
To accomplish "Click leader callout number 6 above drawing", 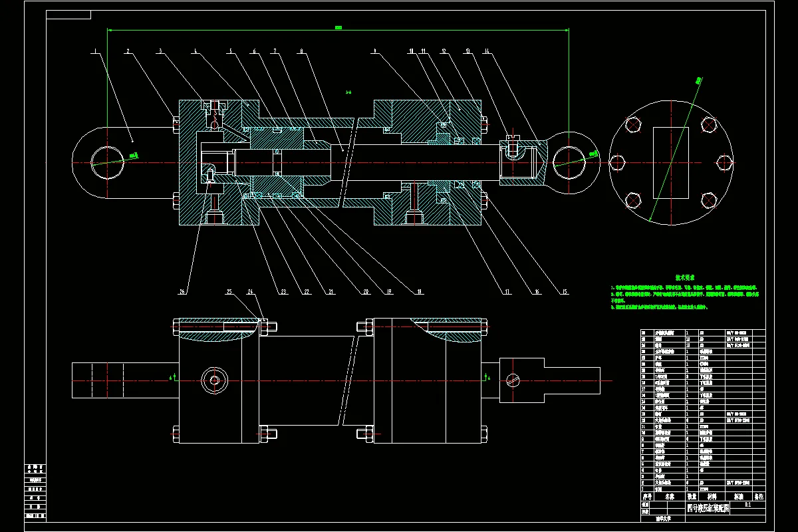I will click(x=254, y=51).
